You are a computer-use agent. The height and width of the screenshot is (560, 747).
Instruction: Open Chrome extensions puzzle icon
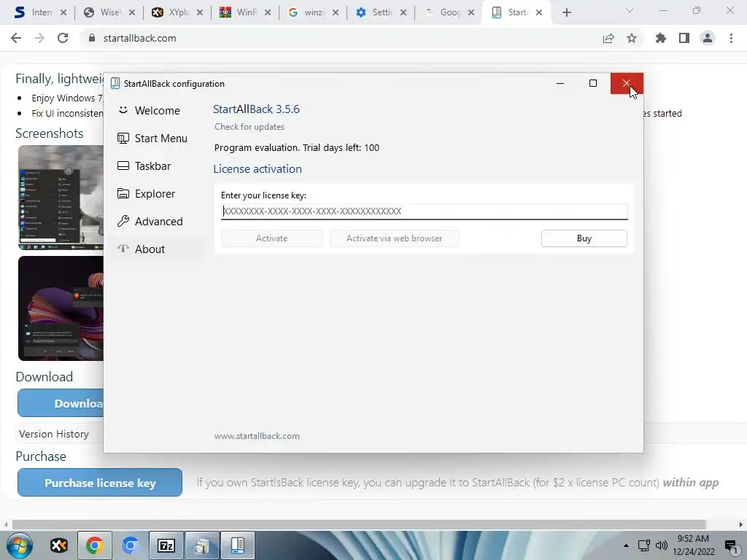[660, 38]
